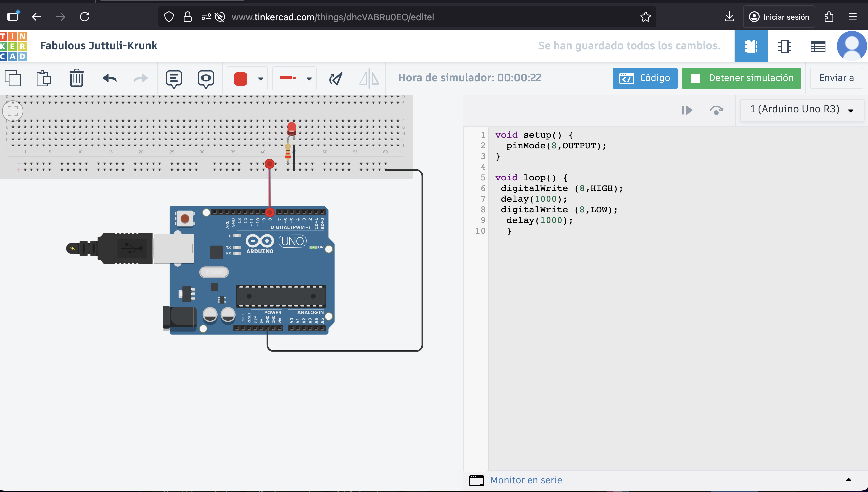Stop simulation with Detener simulación
868x492 pixels.
tap(741, 78)
